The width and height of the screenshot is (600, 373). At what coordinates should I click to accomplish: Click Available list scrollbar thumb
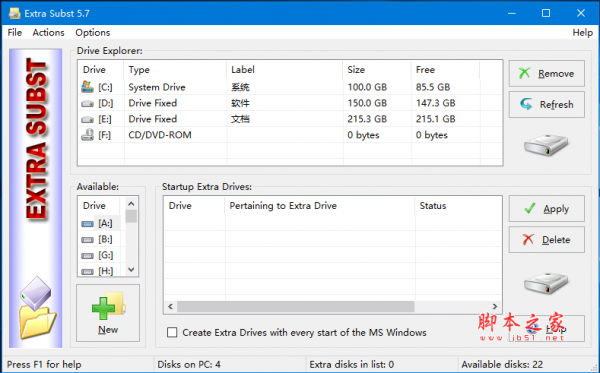tap(131, 216)
